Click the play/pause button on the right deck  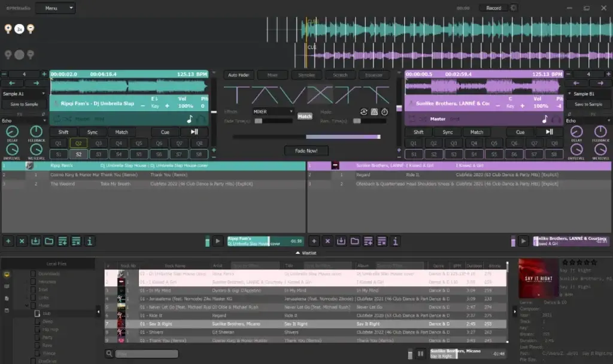(x=550, y=132)
